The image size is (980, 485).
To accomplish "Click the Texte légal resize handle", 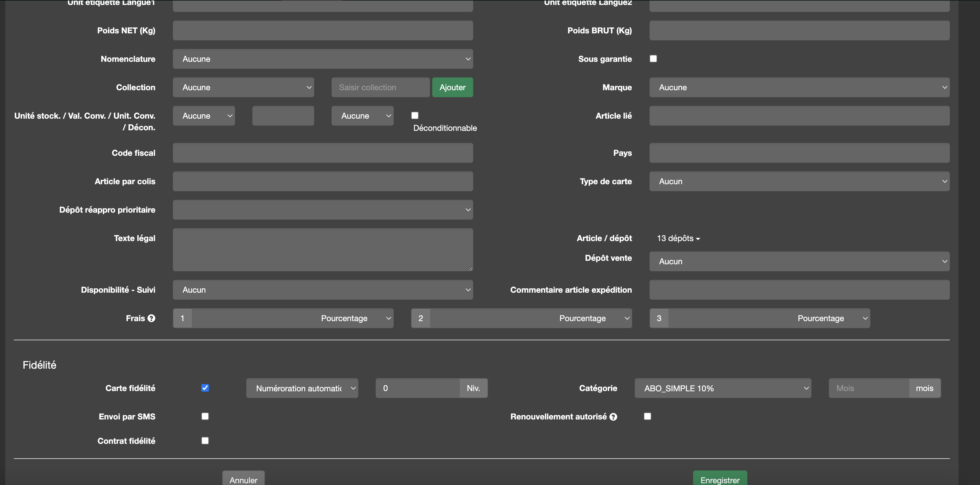I will tap(470, 268).
